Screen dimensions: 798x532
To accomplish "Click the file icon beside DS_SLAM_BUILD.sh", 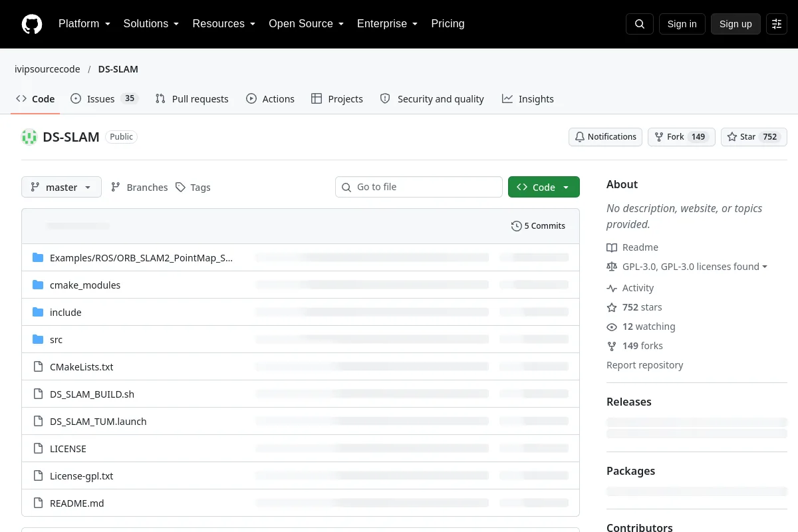I will click(38, 394).
